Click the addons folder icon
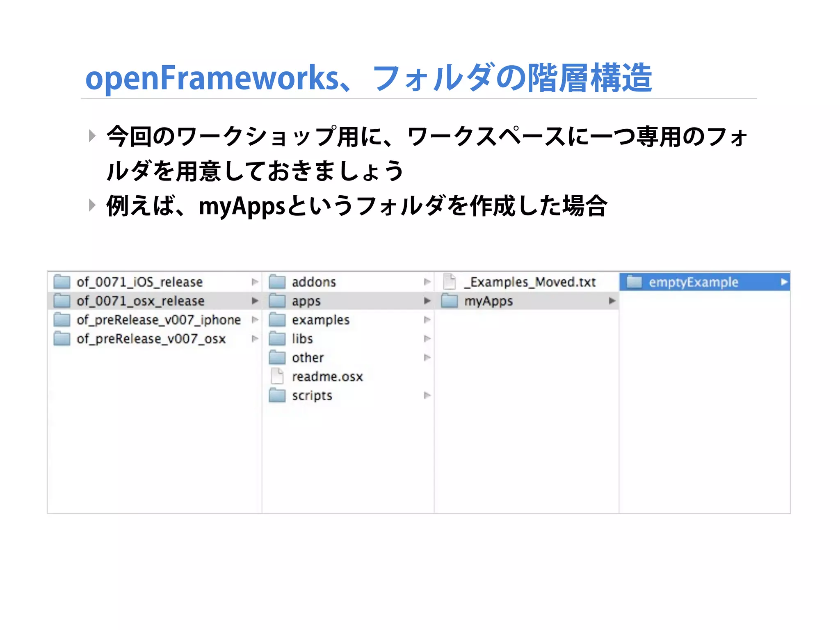This screenshot has width=840, height=630. [x=277, y=282]
